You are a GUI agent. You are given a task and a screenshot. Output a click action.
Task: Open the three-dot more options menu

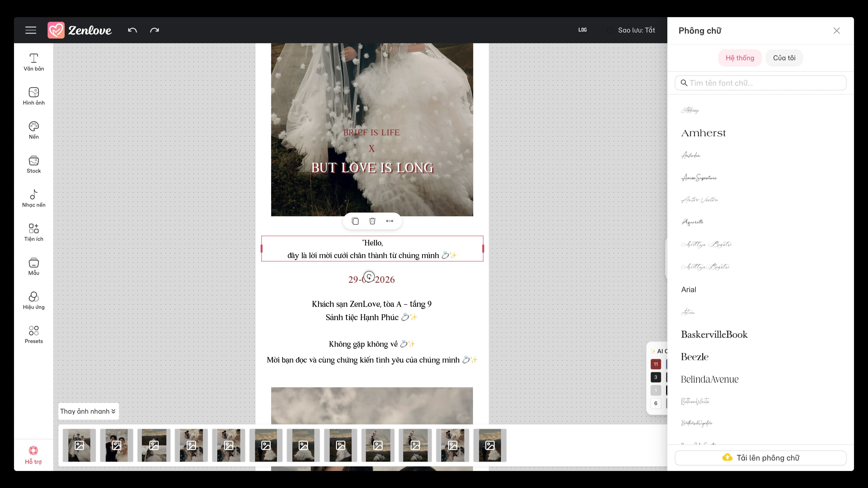click(389, 221)
